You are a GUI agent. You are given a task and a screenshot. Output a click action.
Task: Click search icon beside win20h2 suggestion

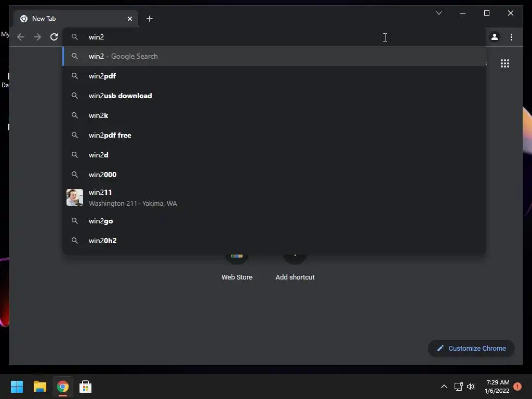[75, 241]
